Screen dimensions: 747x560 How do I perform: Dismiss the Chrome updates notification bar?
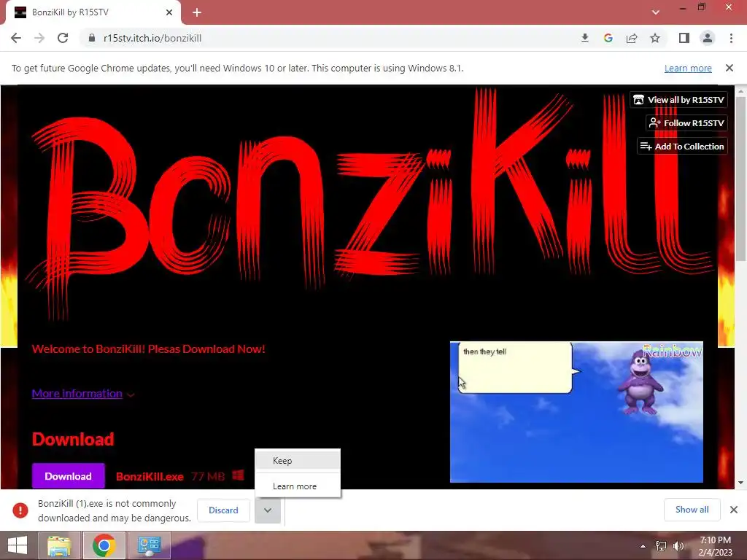coord(729,68)
